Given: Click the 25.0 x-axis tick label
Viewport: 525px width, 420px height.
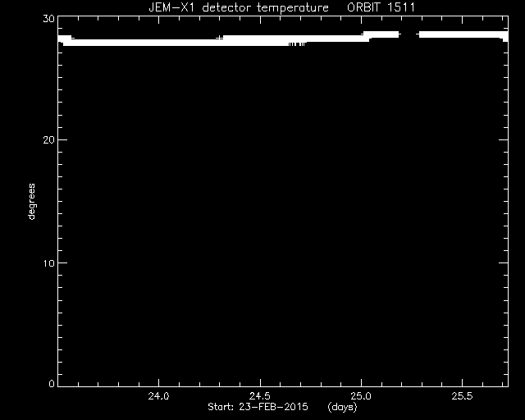Looking at the screenshot, I should (x=361, y=396).
